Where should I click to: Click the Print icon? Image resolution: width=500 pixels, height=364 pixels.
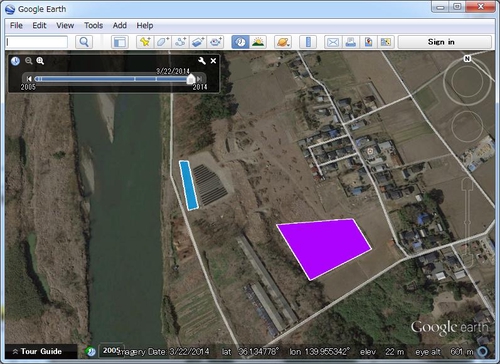(351, 42)
